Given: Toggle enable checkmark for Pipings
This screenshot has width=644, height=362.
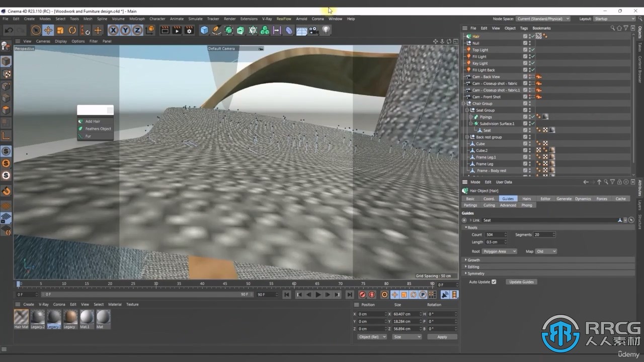Looking at the screenshot, I should click(533, 117).
